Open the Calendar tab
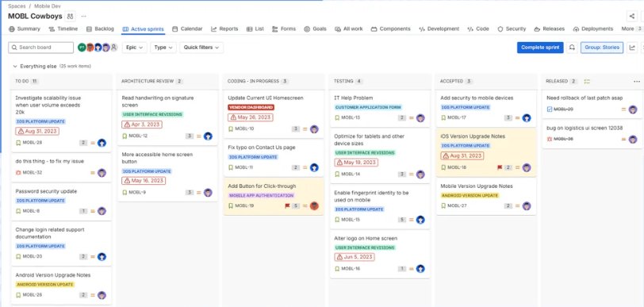 pos(187,29)
